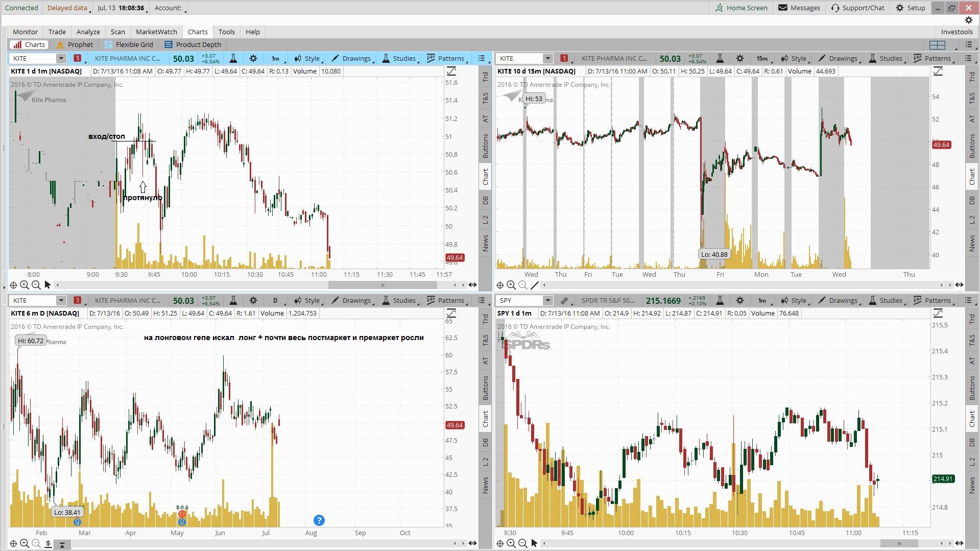This screenshot has width=980, height=551.
Task: Go to Home Screen
Action: click(x=741, y=8)
